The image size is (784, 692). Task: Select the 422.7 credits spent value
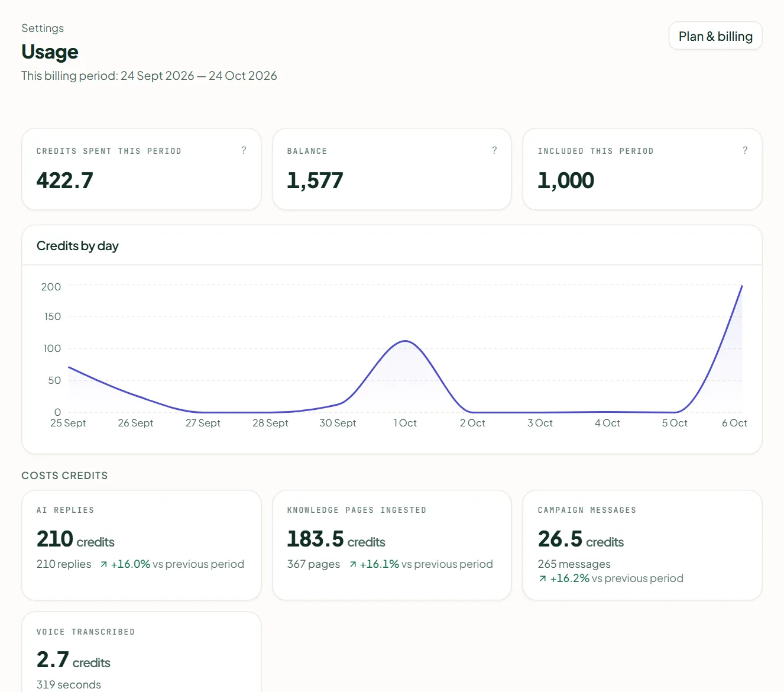click(65, 180)
